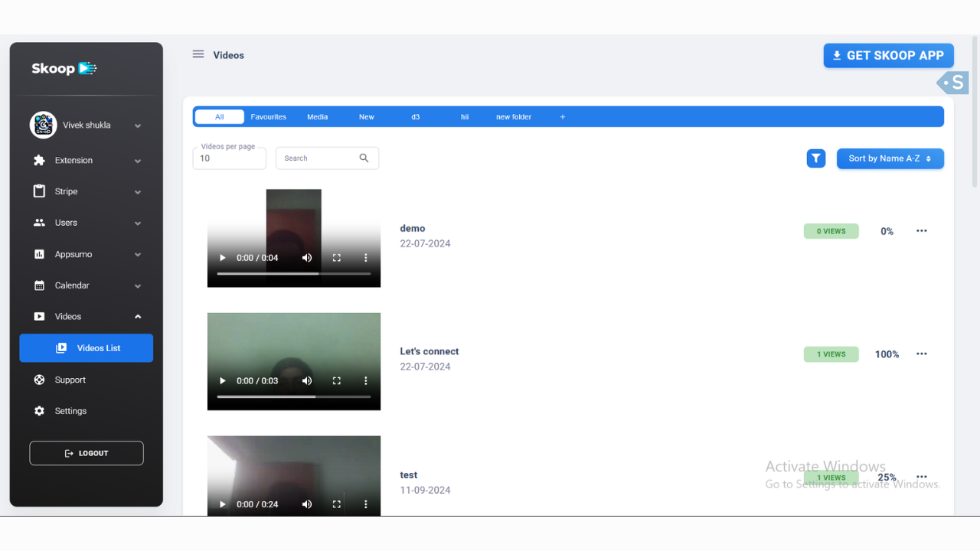Open the three-dot menu for demo row

pyautogui.click(x=922, y=231)
